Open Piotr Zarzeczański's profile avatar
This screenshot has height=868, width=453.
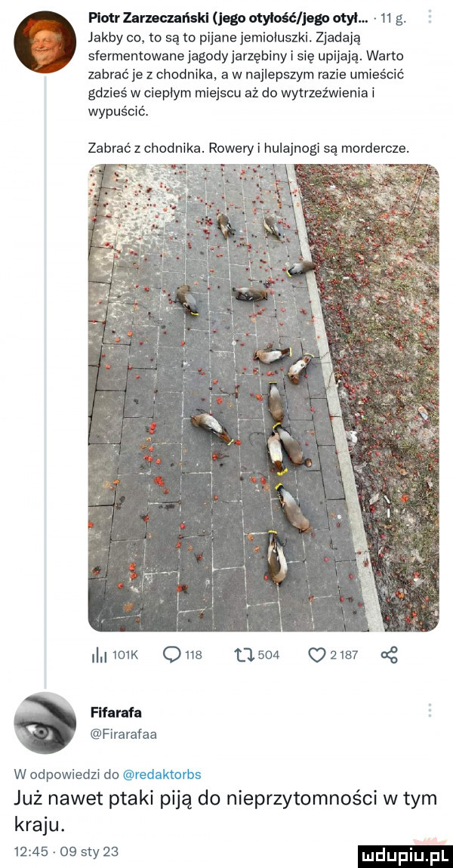[x=45, y=42]
